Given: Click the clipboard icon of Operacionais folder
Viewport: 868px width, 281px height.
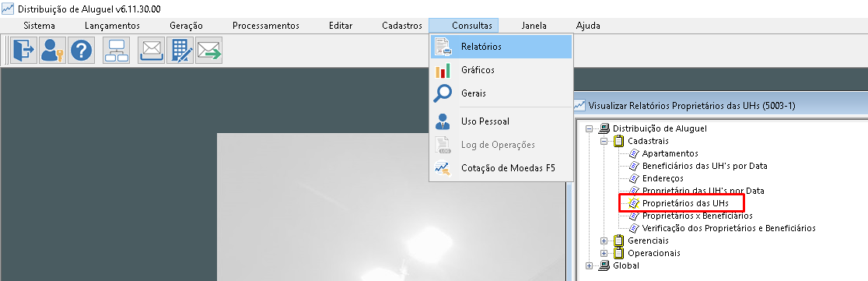Looking at the screenshot, I should pos(619,253).
